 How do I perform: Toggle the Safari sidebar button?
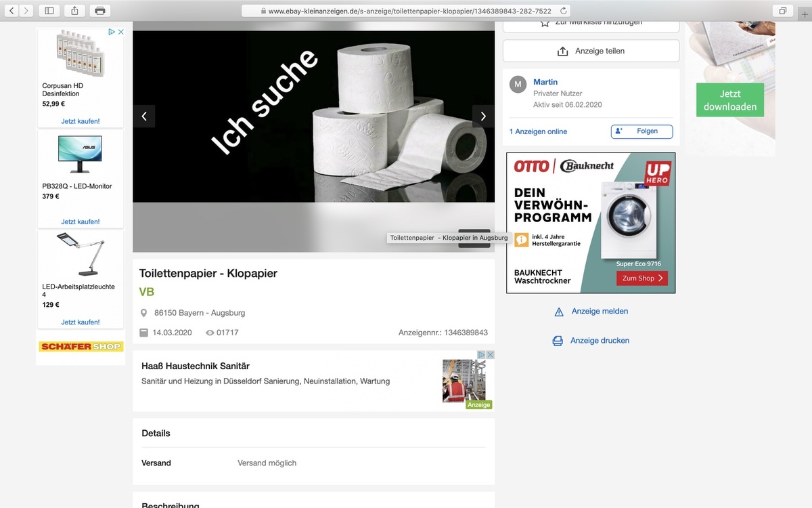(x=49, y=11)
